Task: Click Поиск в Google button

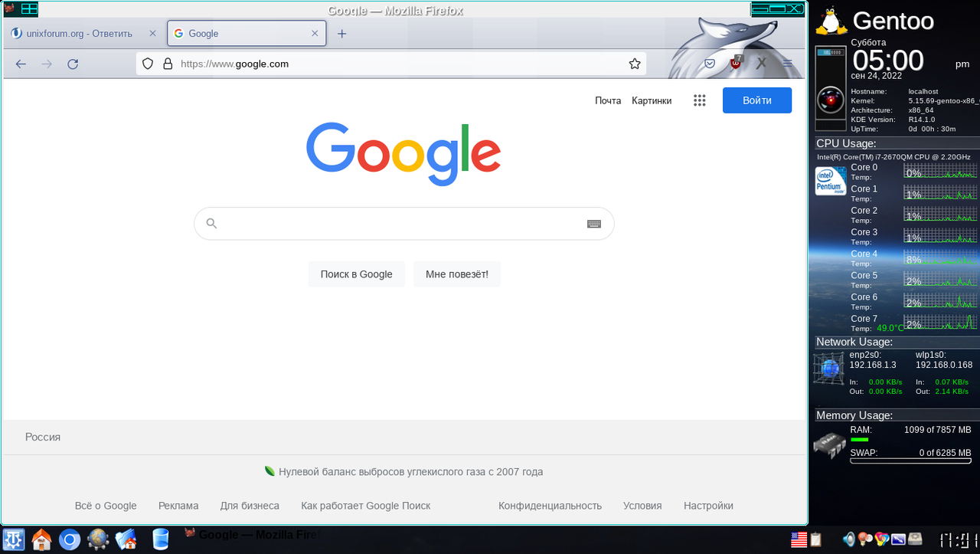Action: [x=356, y=274]
